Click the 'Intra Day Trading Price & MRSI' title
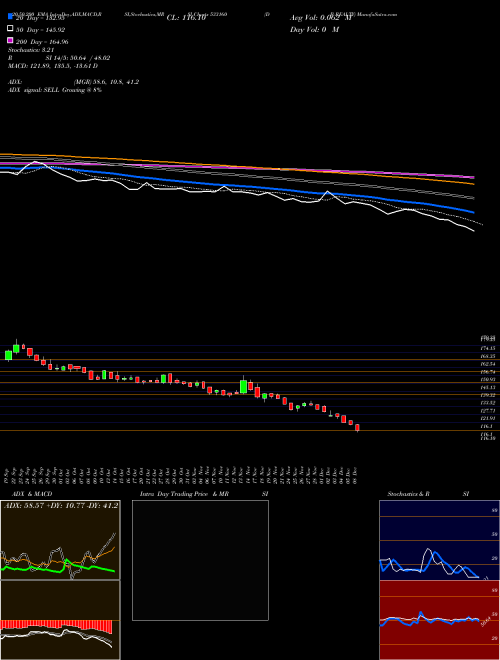The width and height of the screenshot is (500, 660). pos(204,494)
